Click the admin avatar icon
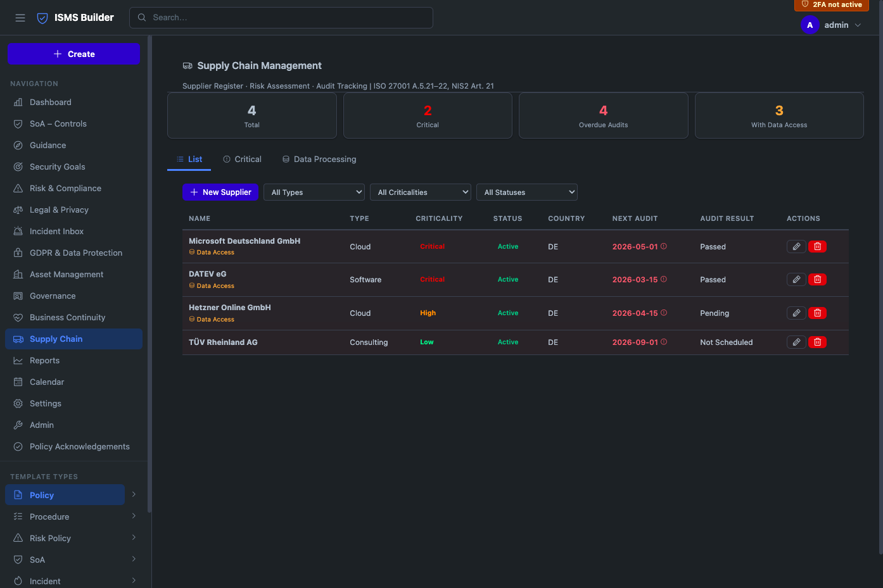The width and height of the screenshot is (883, 588). pos(810,25)
